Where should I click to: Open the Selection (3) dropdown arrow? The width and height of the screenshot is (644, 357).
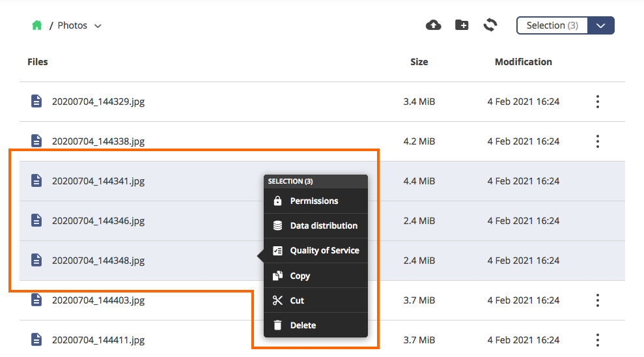601,25
